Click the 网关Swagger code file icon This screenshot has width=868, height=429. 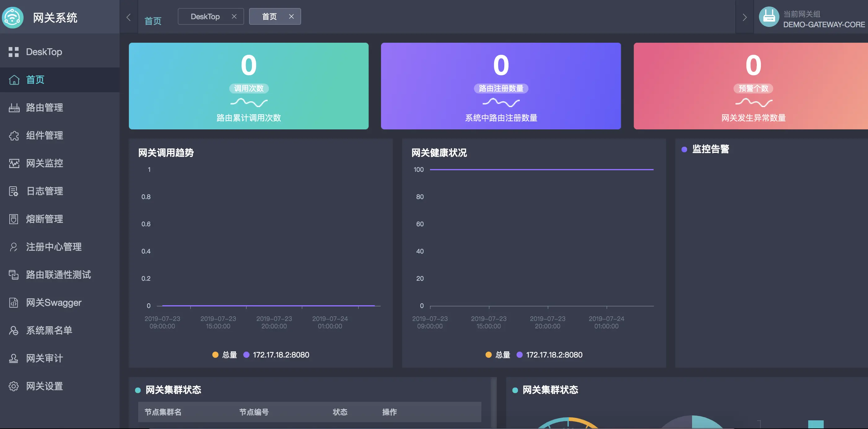(14, 303)
